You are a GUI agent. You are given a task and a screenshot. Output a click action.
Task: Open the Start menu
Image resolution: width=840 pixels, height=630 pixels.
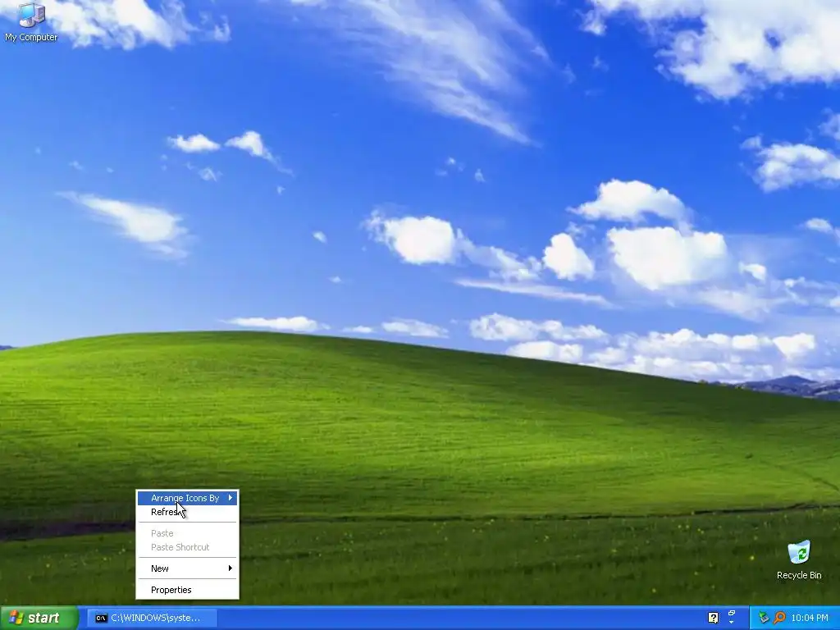(x=39, y=618)
